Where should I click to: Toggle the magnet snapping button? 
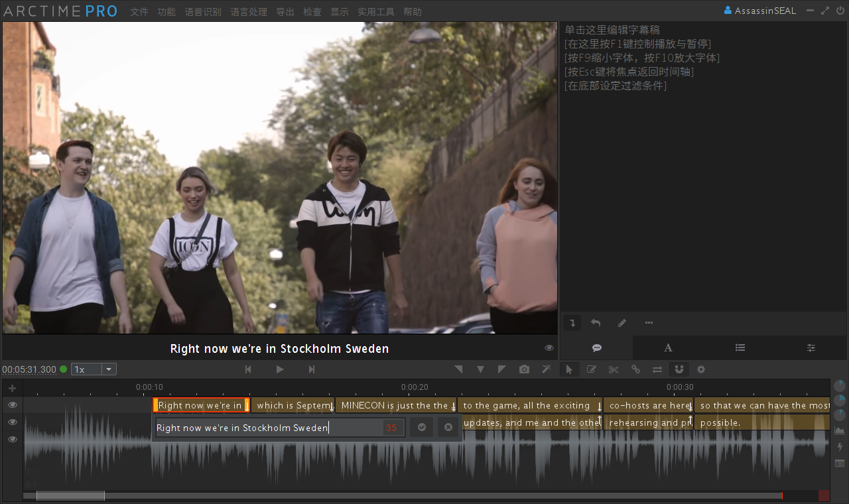coord(679,369)
